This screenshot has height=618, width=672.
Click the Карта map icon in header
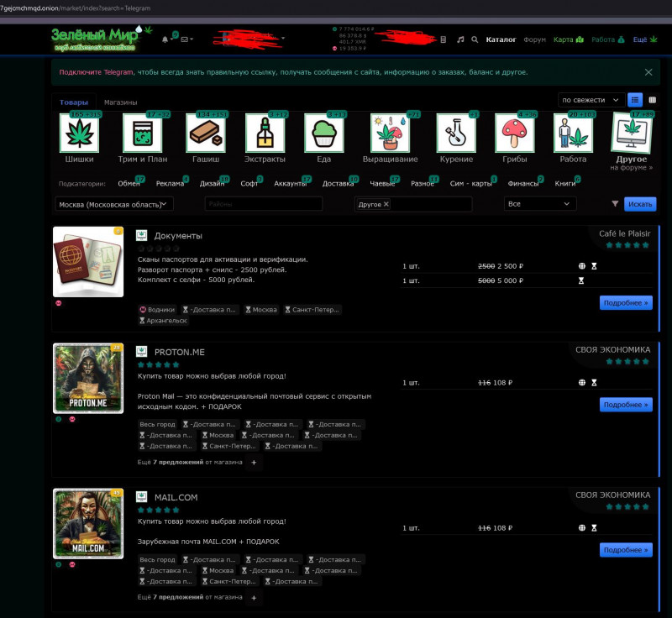click(x=568, y=39)
